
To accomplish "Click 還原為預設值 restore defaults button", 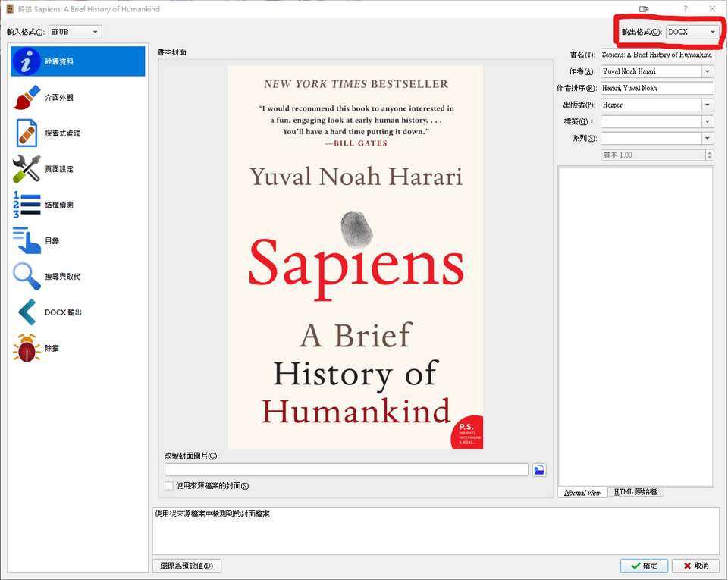I will coord(187,566).
